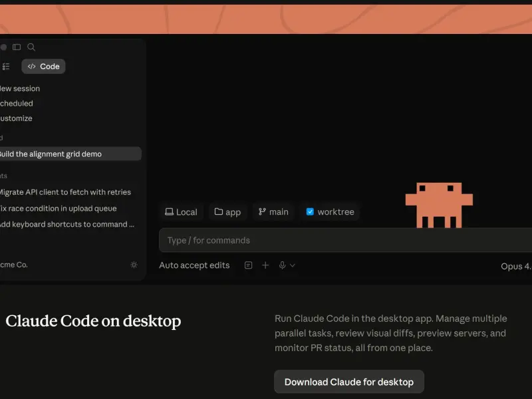Start a New session
This screenshot has width=532, height=399.
click(x=20, y=88)
